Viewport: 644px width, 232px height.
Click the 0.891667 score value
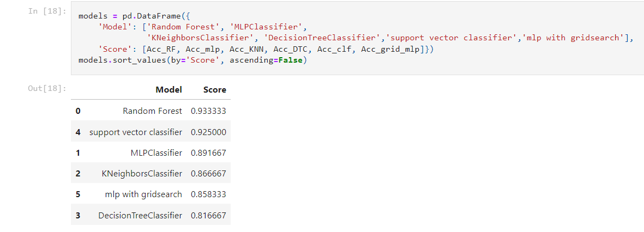click(208, 153)
